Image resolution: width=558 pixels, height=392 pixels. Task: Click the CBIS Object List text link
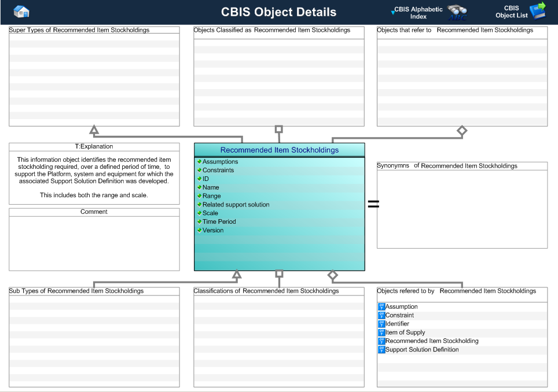coord(511,12)
